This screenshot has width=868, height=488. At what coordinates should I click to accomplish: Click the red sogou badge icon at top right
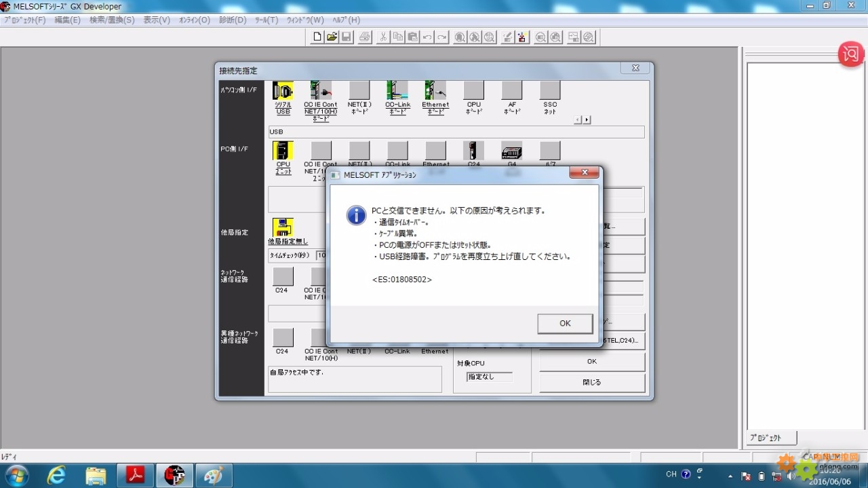851,54
